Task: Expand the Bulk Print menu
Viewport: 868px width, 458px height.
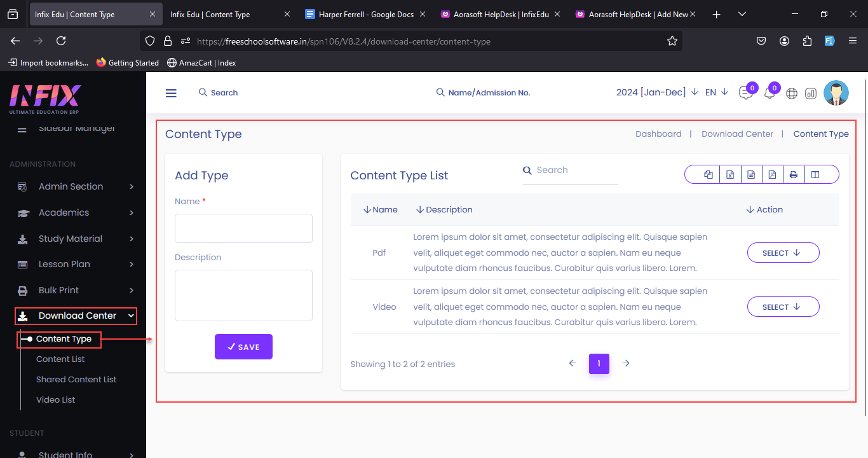Action: coord(76,290)
